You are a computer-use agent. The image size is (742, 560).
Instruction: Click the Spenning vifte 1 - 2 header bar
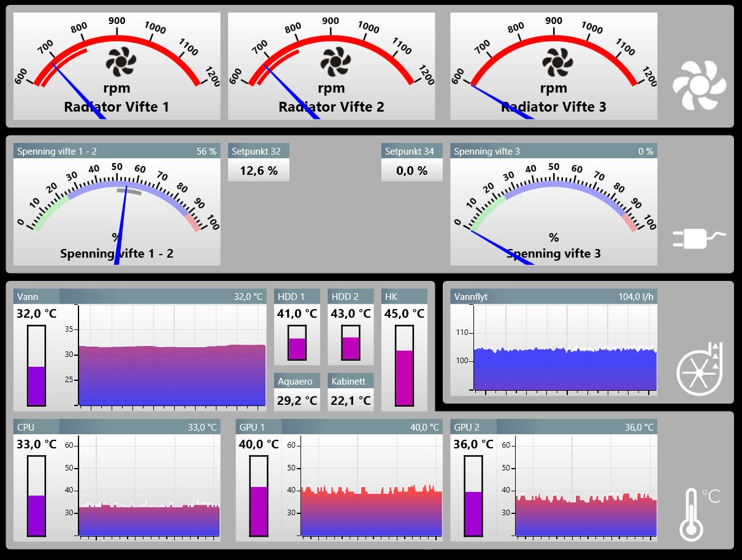coord(117,151)
